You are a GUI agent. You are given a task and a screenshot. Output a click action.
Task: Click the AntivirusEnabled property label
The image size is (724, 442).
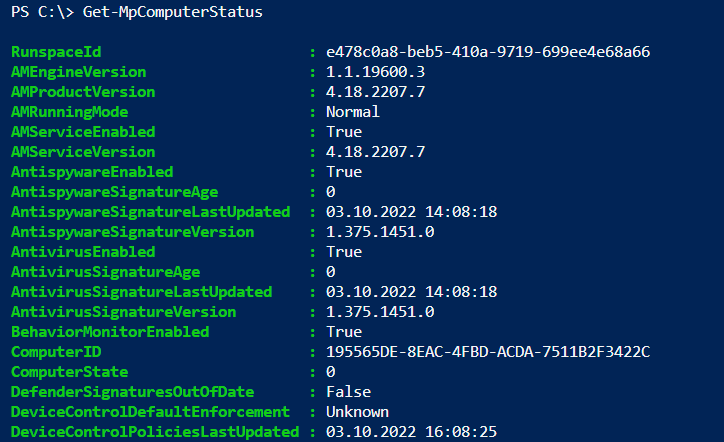pyautogui.click(x=83, y=252)
